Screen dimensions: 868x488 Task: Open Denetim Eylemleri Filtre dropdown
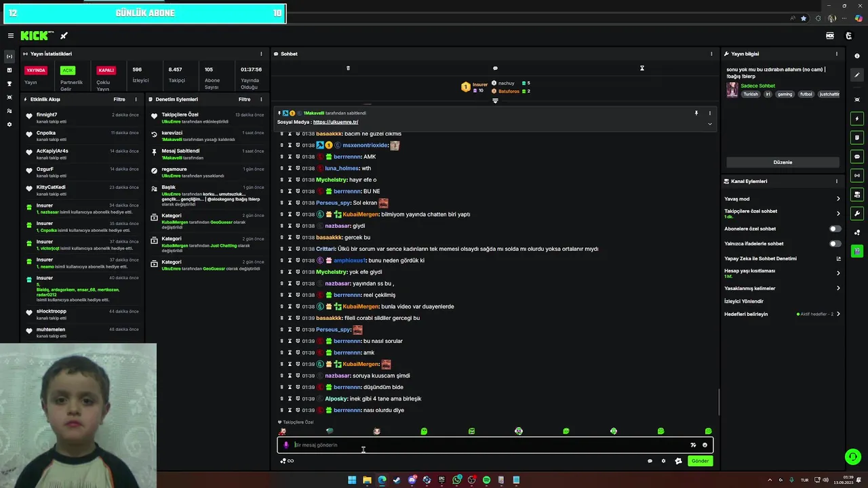click(244, 99)
